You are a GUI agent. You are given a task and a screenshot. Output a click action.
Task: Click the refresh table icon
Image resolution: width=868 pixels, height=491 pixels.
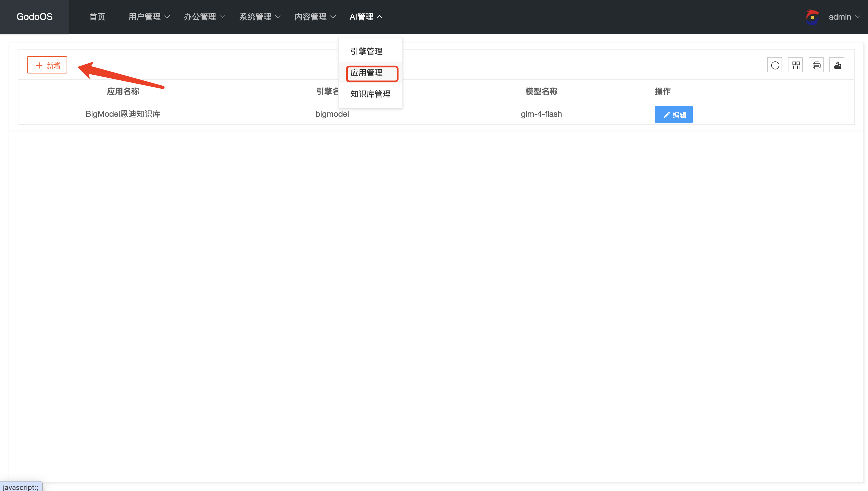point(775,65)
